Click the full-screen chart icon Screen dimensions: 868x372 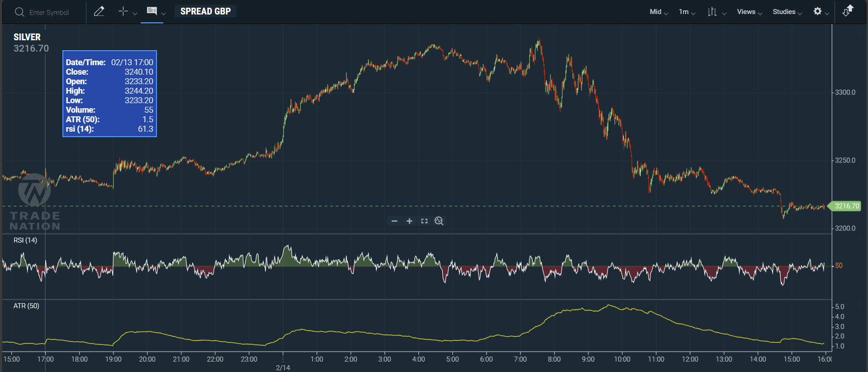(x=424, y=221)
